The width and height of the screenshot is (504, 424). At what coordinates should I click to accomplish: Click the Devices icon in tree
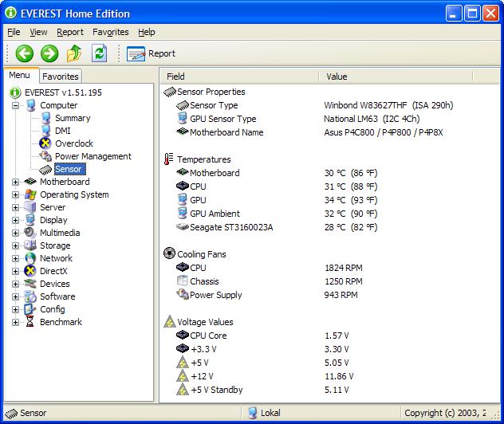30,284
